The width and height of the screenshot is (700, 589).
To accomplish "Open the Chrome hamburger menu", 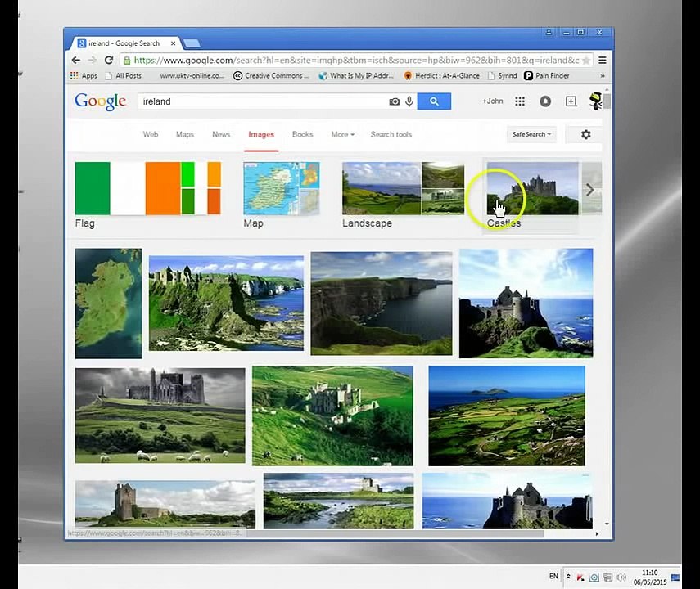I will click(603, 61).
